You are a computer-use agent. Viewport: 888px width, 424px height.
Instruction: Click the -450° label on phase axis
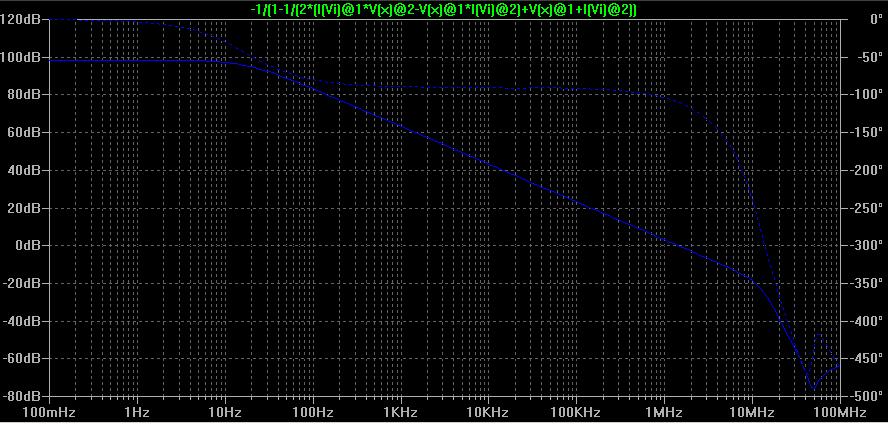(865, 359)
